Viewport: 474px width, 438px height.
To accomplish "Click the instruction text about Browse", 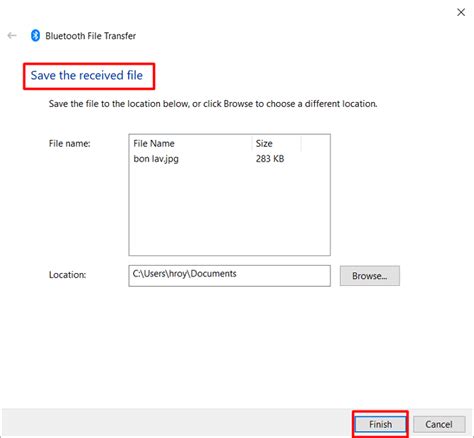I will click(213, 104).
